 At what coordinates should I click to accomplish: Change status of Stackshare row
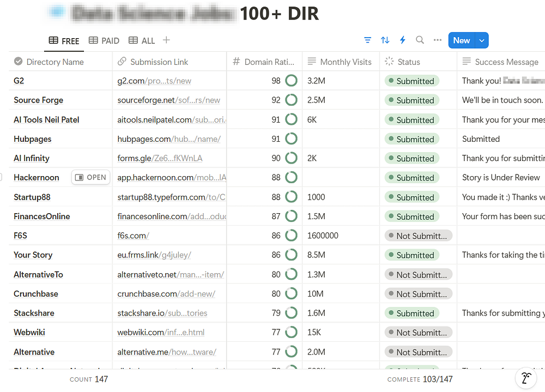click(x=412, y=313)
